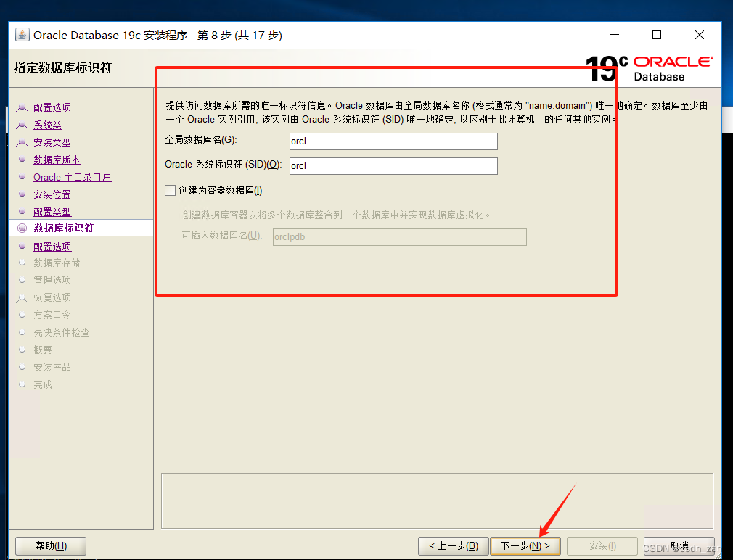
Task: Click the 指定数据库标识符 page heading
Action: click(63, 67)
